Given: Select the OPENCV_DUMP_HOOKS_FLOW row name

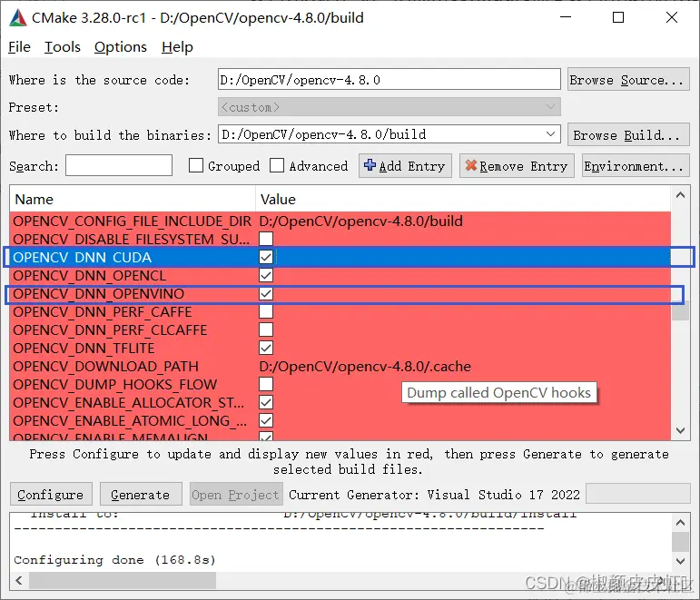Looking at the screenshot, I should coord(115,384).
